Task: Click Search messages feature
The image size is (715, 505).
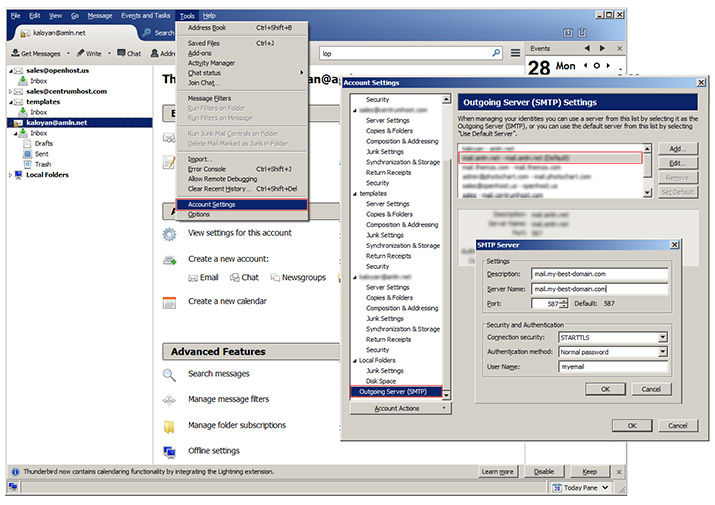Action: click(219, 374)
